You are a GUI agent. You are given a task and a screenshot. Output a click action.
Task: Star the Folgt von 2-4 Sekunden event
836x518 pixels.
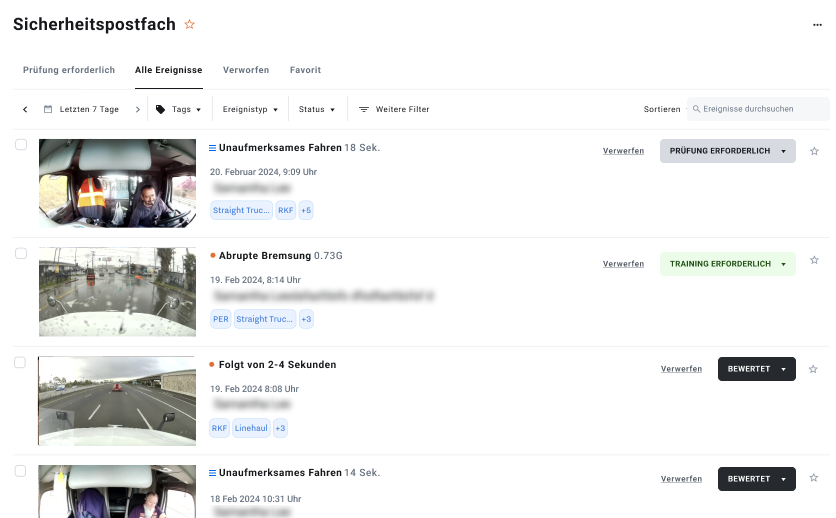click(x=813, y=369)
